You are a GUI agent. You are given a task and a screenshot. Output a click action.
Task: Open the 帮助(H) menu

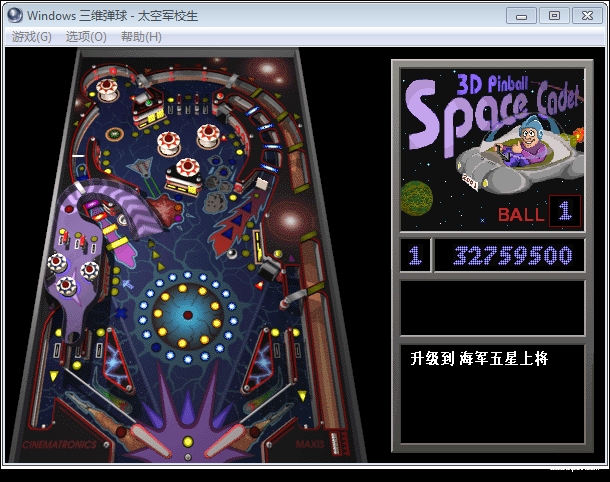(141, 37)
